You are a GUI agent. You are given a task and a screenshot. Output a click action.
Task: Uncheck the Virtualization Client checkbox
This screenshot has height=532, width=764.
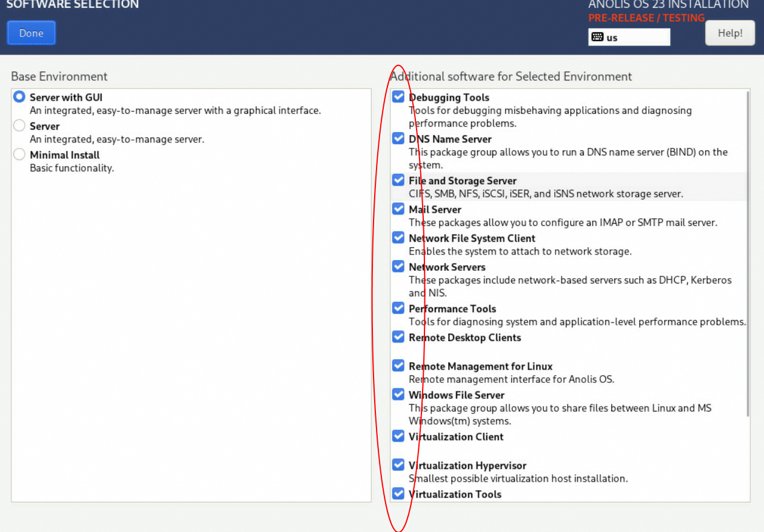click(398, 436)
